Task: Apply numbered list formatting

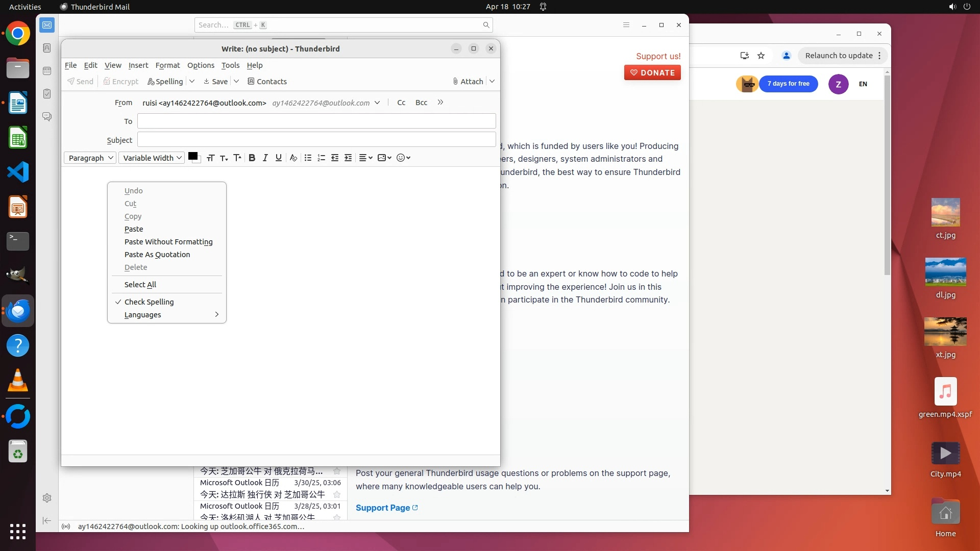Action: point(321,158)
